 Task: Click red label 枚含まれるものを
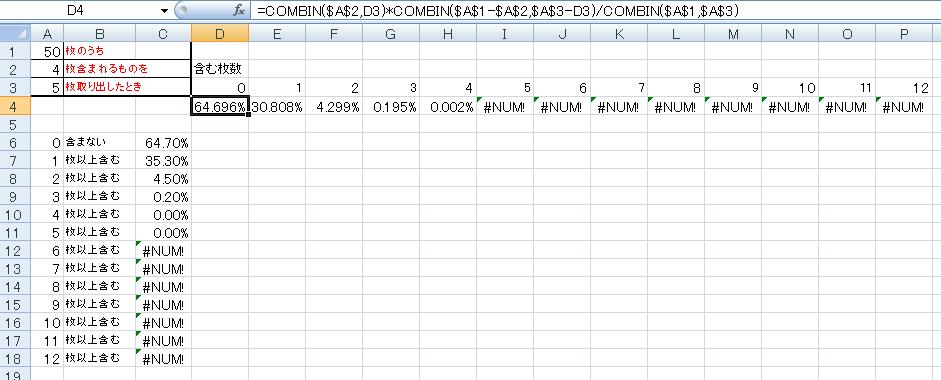(106, 70)
